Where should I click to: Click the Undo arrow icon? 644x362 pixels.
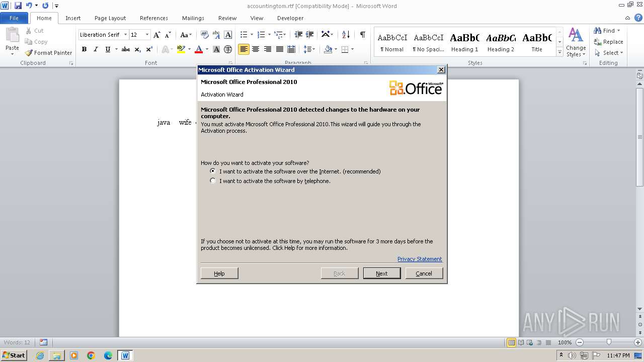pos(29,6)
